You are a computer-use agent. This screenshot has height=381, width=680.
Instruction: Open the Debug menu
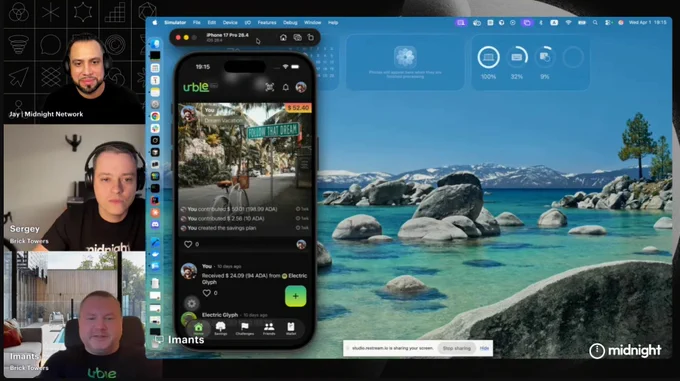click(290, 23)
